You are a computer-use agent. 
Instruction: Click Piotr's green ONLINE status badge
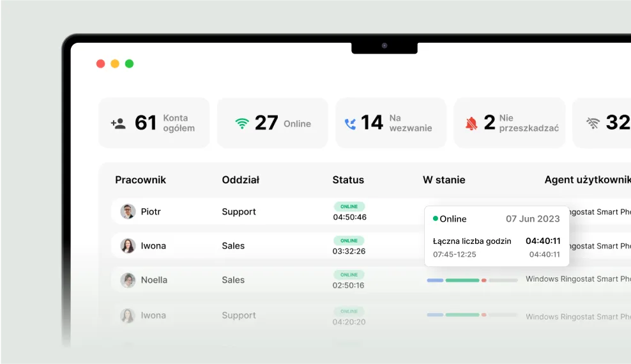coord(349,207)
